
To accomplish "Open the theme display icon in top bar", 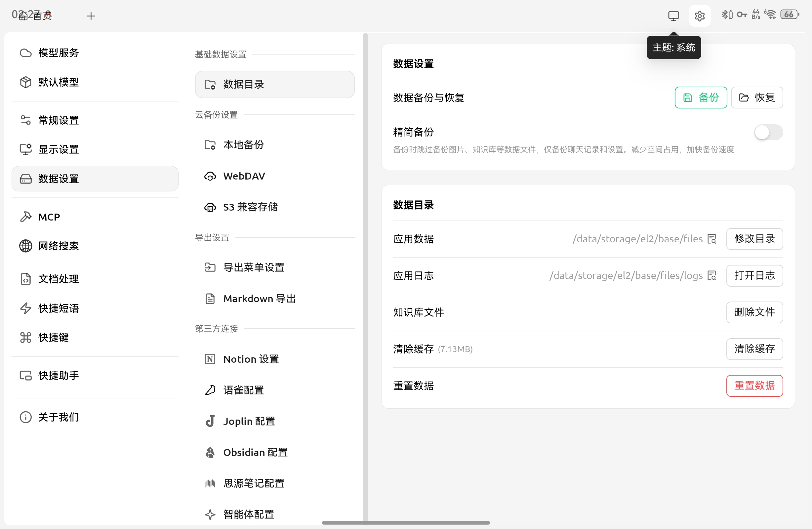I will 673,16.
